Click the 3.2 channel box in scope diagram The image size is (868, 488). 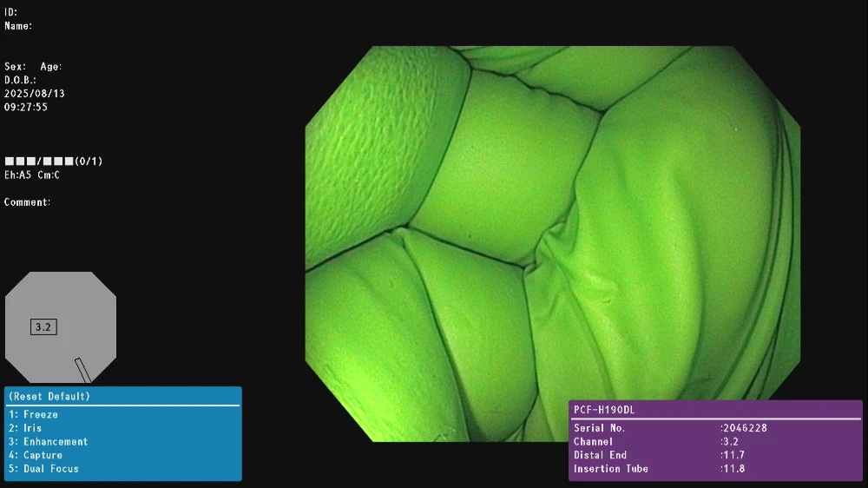(43, 327)
